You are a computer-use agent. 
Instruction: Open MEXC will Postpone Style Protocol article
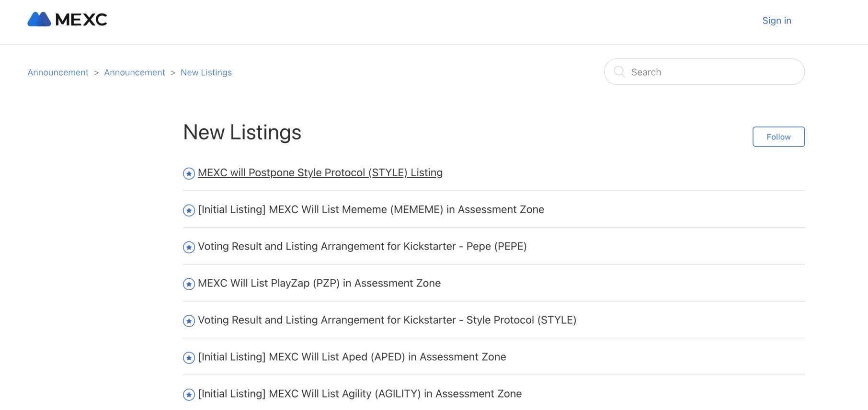(320, 172)
